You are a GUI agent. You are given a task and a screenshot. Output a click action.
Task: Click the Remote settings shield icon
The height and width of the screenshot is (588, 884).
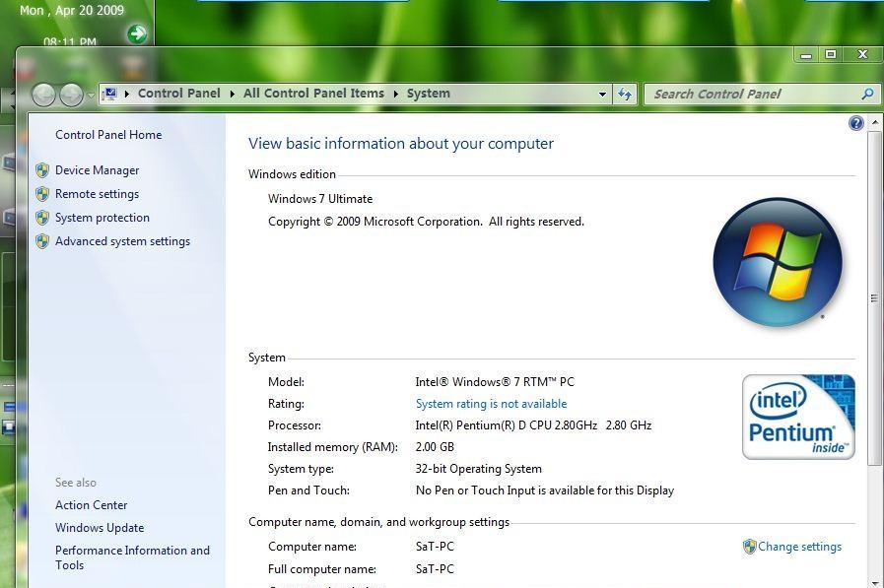pyautogui.click(x=42, y=194)
